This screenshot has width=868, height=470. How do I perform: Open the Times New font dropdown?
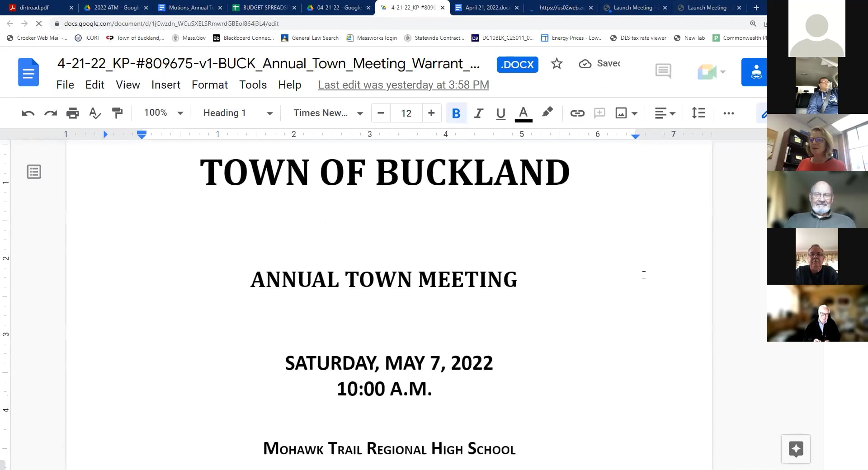coord(328,113)
